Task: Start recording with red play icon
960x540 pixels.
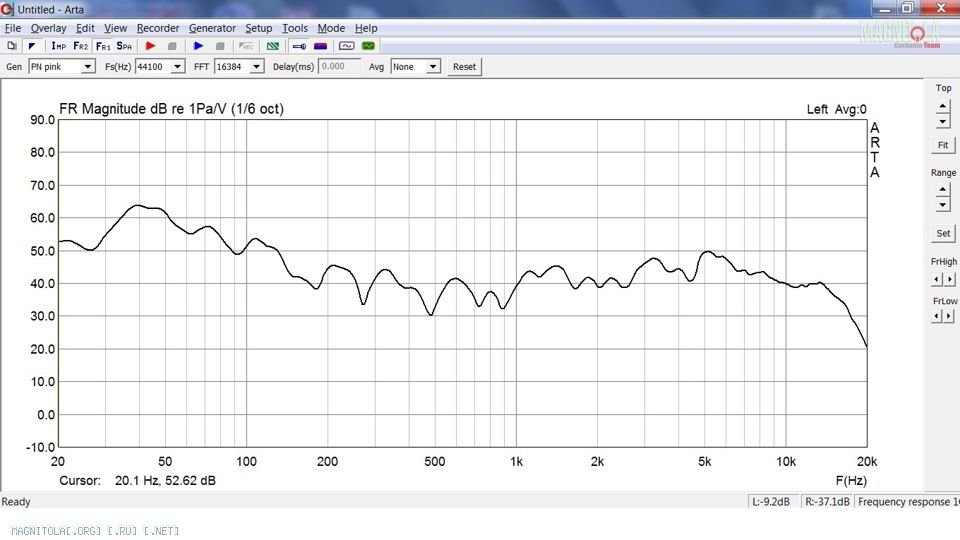Action: 151,46
